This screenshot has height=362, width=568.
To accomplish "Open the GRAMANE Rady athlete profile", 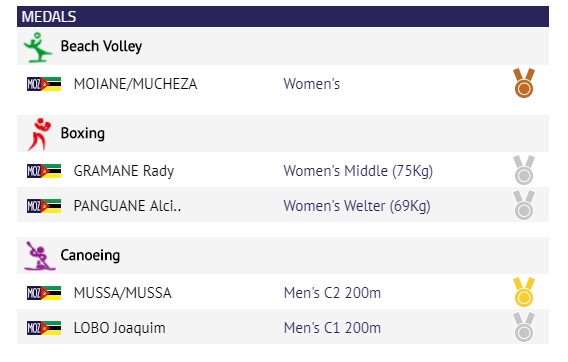I will click(124, 171).
